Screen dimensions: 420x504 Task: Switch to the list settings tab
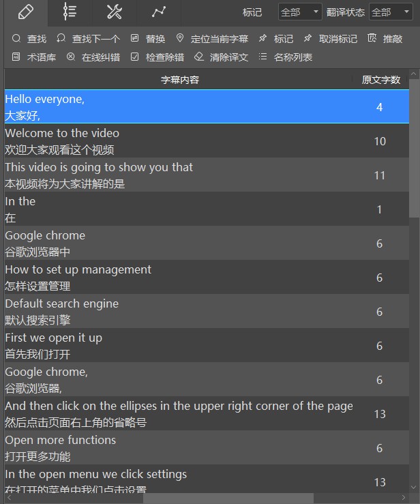coord(70,12)
